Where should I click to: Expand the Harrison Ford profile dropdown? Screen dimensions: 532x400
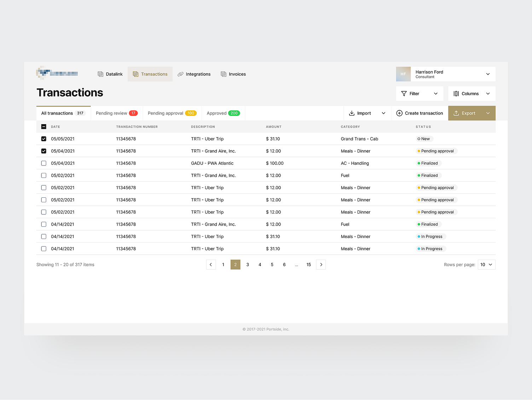[488, 74]
